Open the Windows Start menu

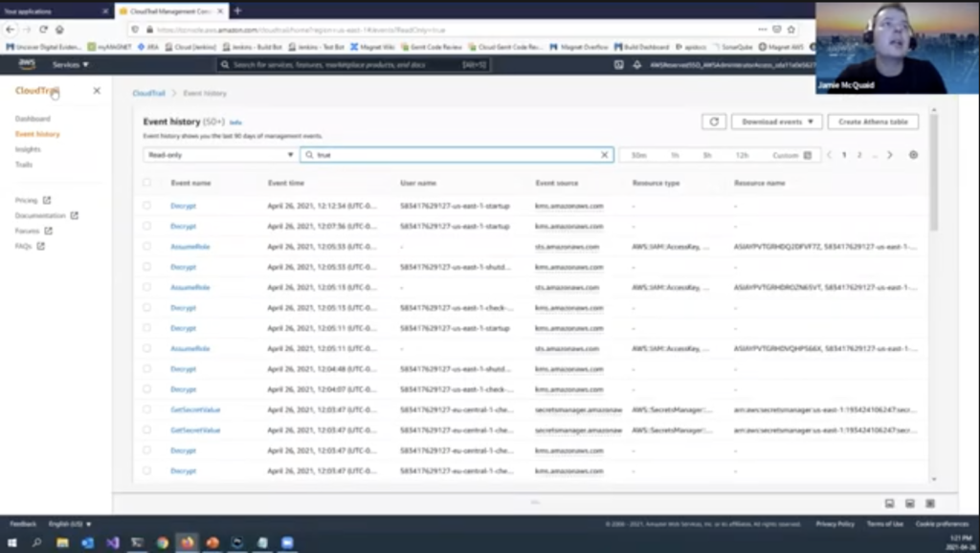[11, 542]
